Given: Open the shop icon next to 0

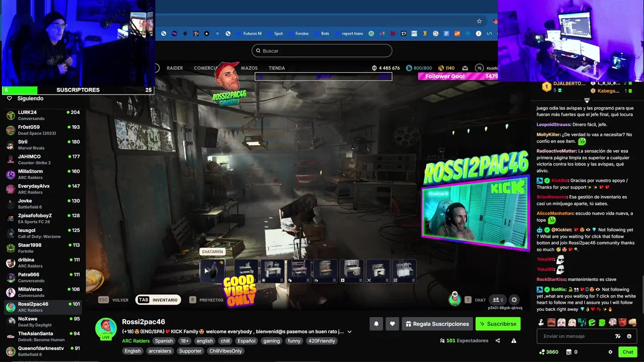Looking at the screenshot, I should tap(569, 352).
